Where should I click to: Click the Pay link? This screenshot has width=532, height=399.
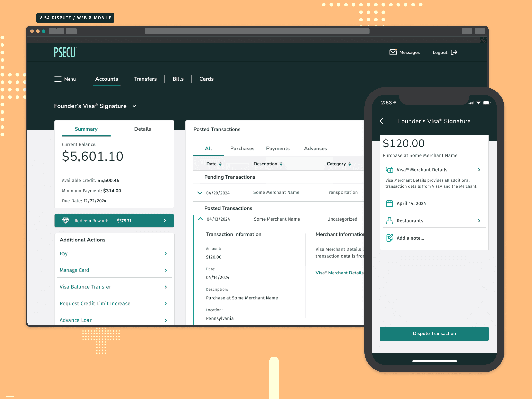point(64,254)
